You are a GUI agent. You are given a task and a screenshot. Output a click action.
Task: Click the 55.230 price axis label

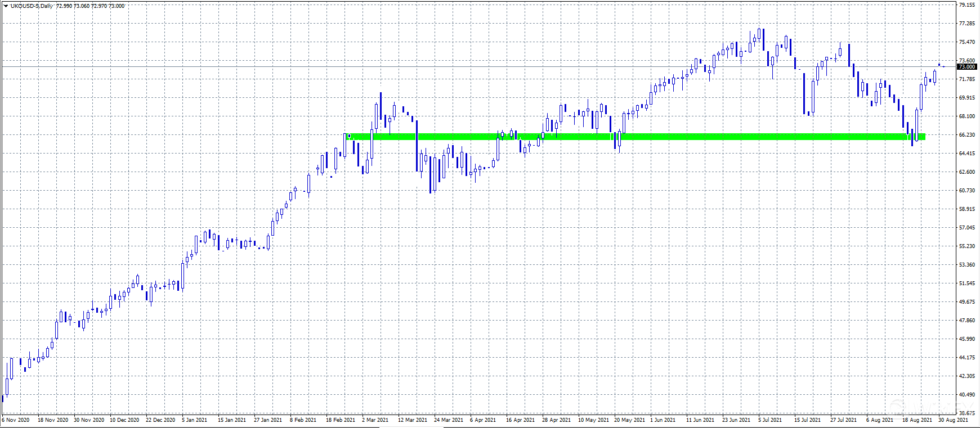(967, 246)
